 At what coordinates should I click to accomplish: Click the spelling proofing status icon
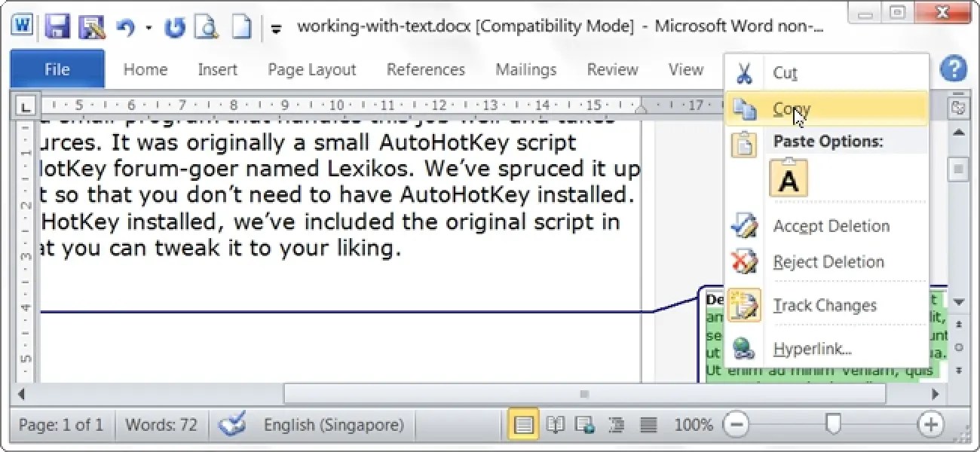231,425
